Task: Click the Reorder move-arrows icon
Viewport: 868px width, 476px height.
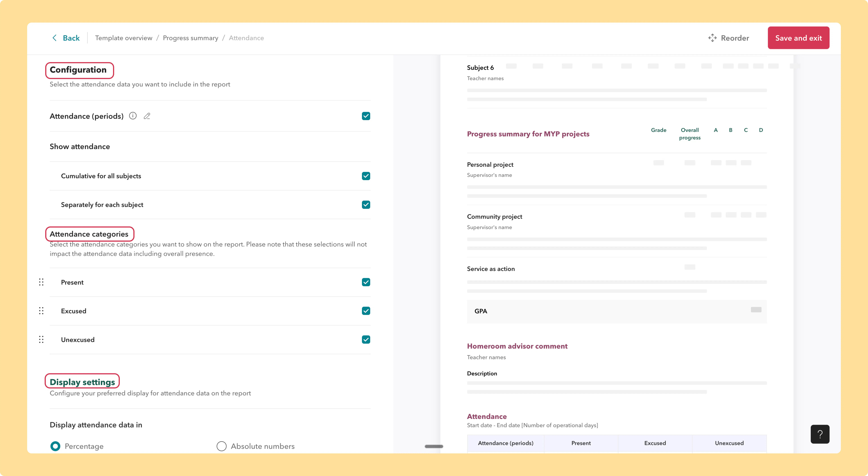Action: 712,38
